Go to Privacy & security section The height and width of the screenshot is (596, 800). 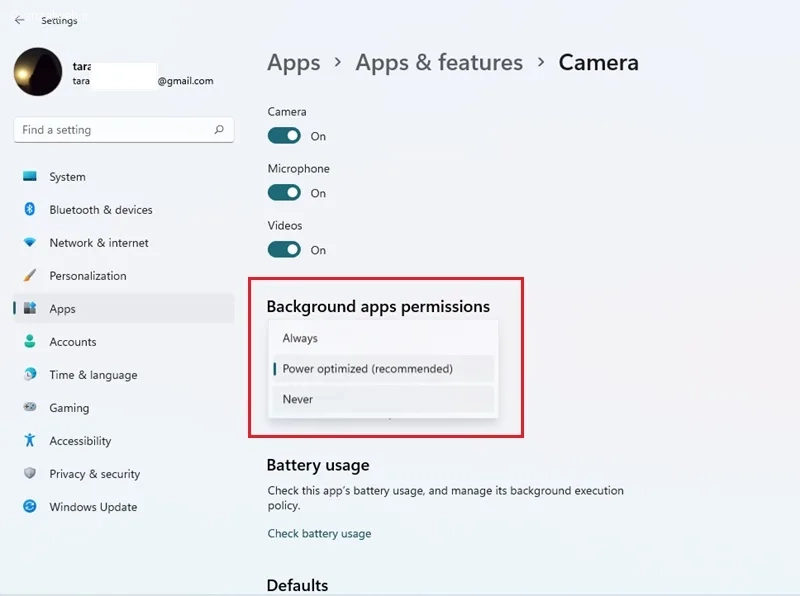coord(94,474)
